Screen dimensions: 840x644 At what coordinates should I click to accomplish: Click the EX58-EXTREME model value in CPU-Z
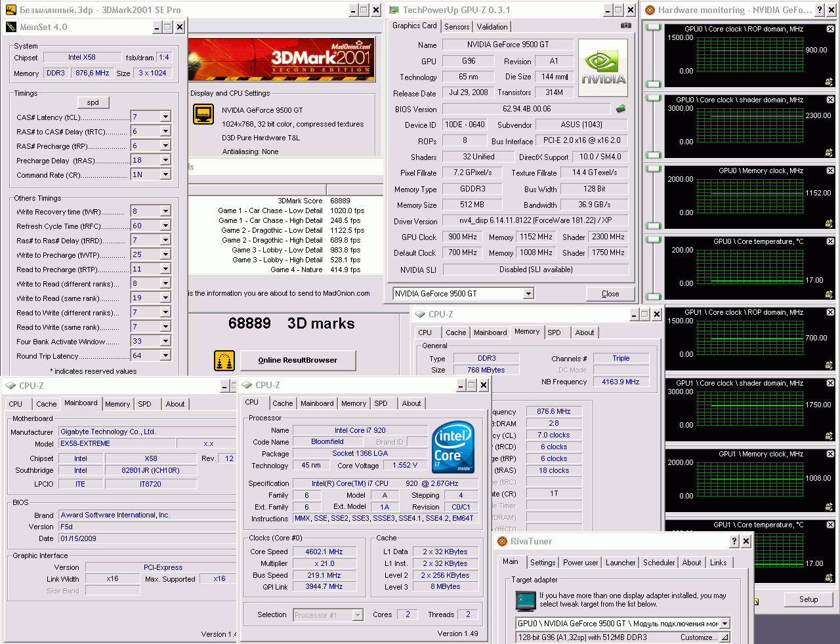click(117, 443)
